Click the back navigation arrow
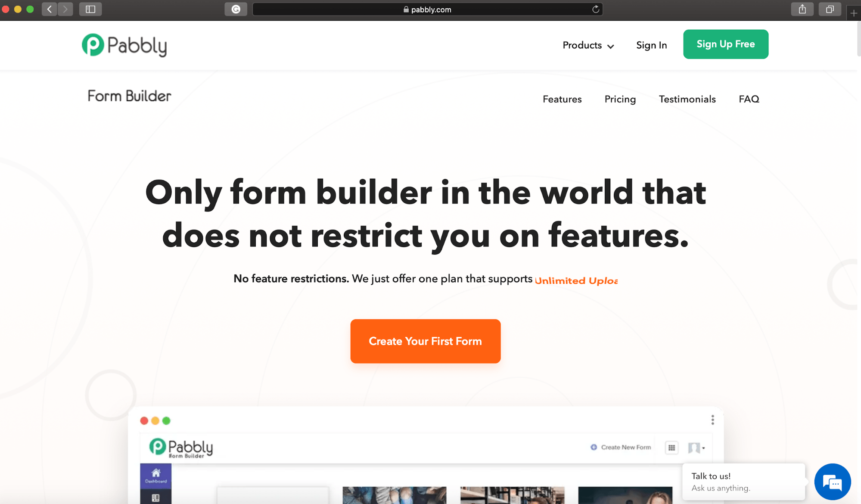 tap(49, 9)
